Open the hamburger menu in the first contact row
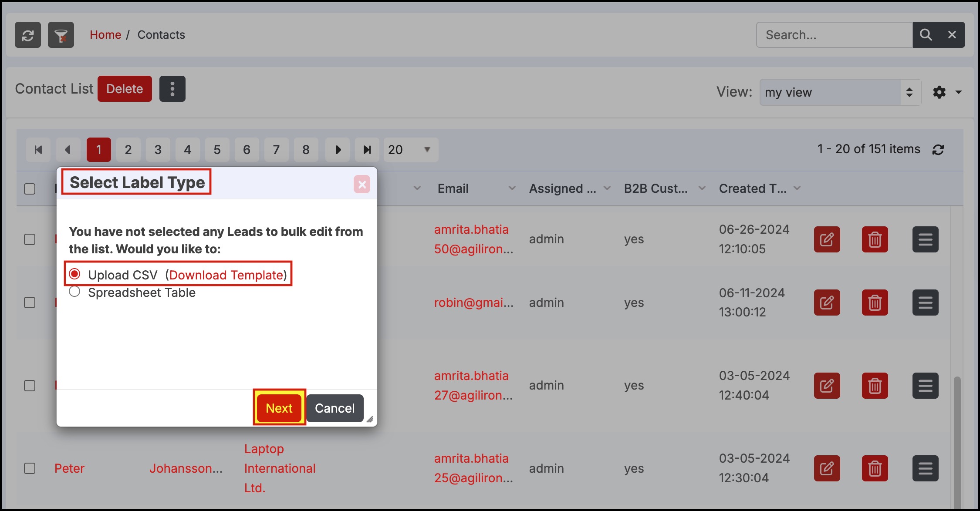The width and height of the screenshot is (980, 511). 925,239
